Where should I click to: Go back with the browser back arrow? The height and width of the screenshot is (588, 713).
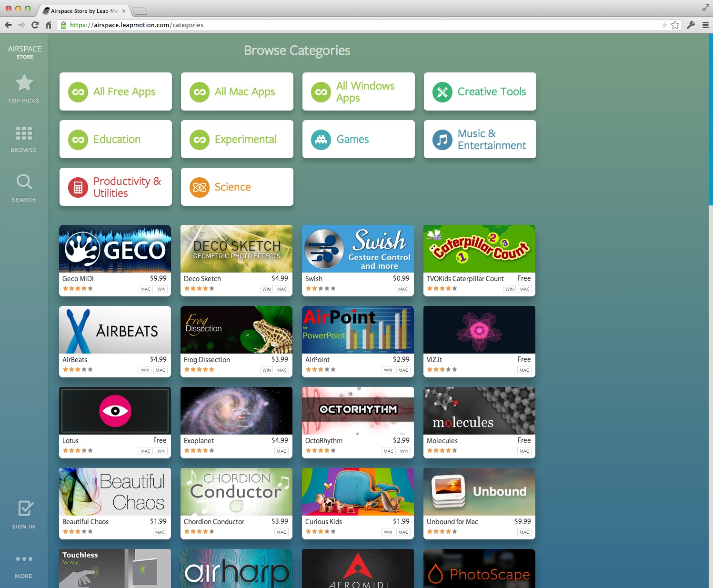(x=8, y=25)
